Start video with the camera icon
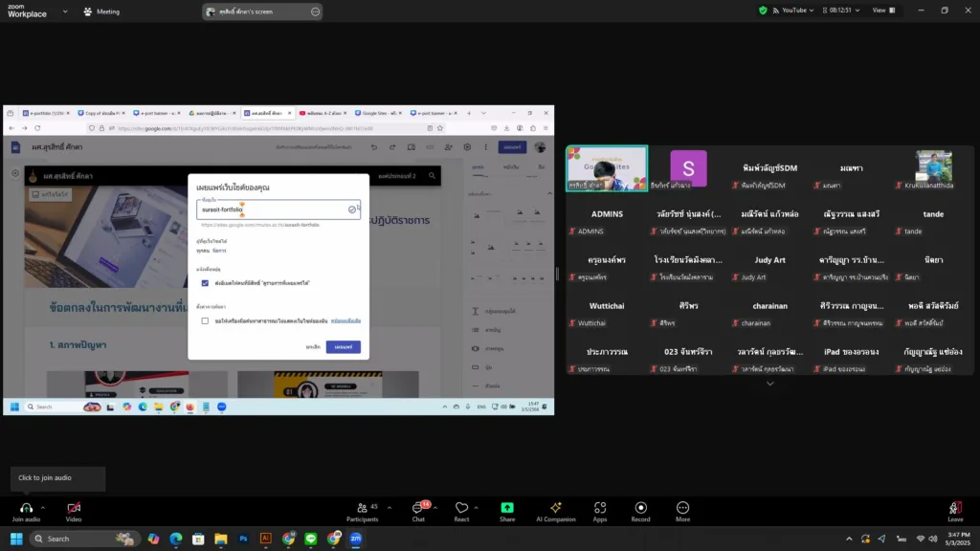This screenshot has width=980, height=551. coord(74,508)
